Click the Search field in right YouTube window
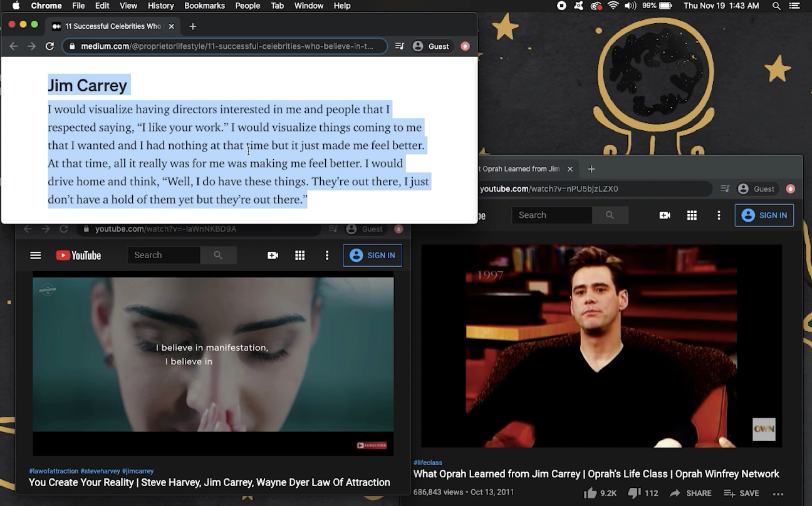This screenshot has width=812, height=506. tap(552, 215)
